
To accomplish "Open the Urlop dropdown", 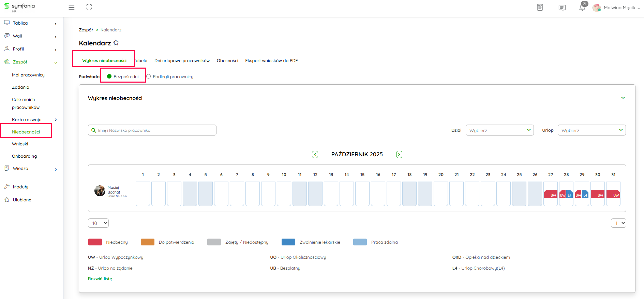I will pyautogui.click(x=591, y=130).
